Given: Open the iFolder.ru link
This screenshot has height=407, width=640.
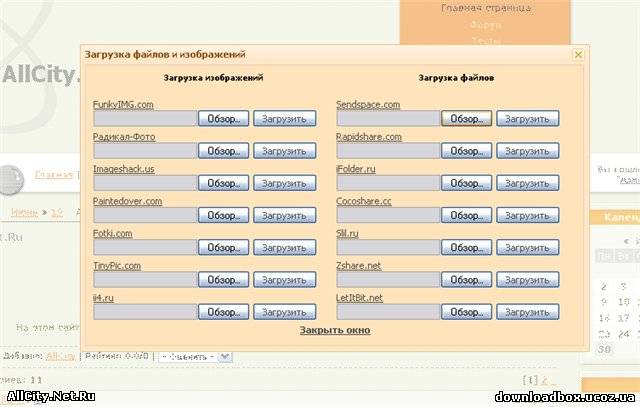Looking at the screenshot, I should pos(356,169).
